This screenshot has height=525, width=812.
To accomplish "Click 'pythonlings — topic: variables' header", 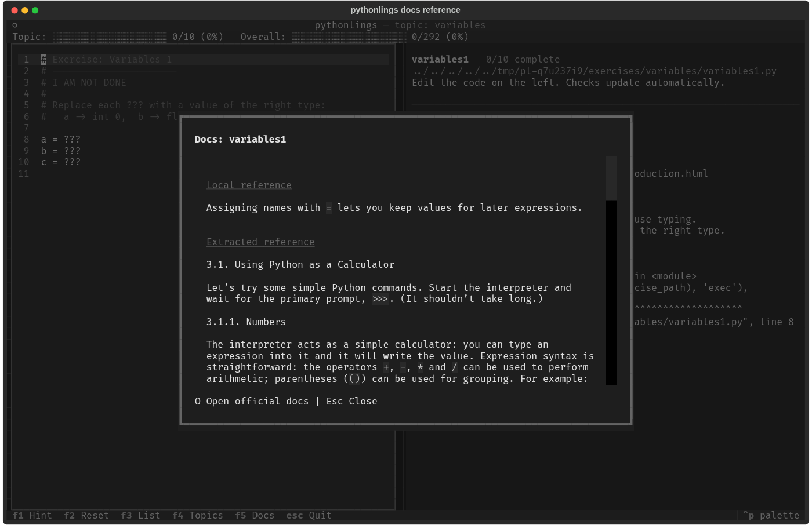I will point(400,25).
